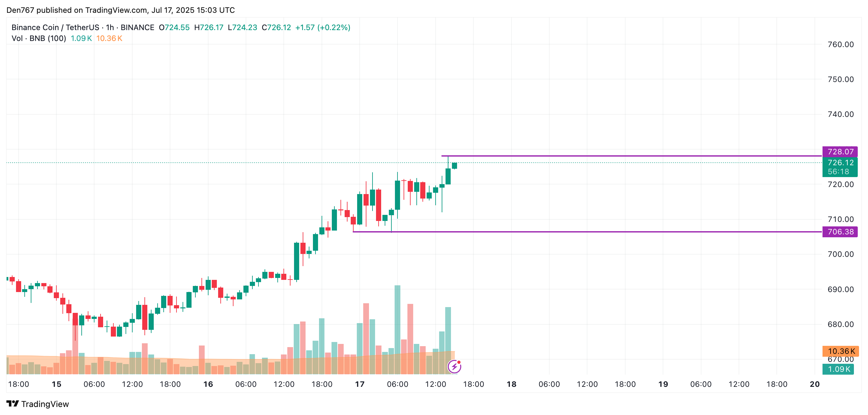Click the lower purple horizontal support line
Image resolution: width=868 pixels, height=415 pixels.
(587, 232)
